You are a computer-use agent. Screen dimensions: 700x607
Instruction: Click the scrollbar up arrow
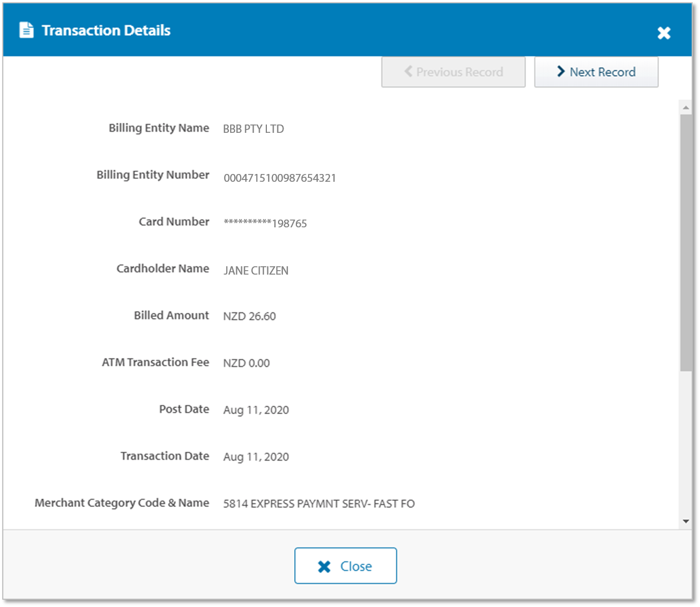point(686,108)
